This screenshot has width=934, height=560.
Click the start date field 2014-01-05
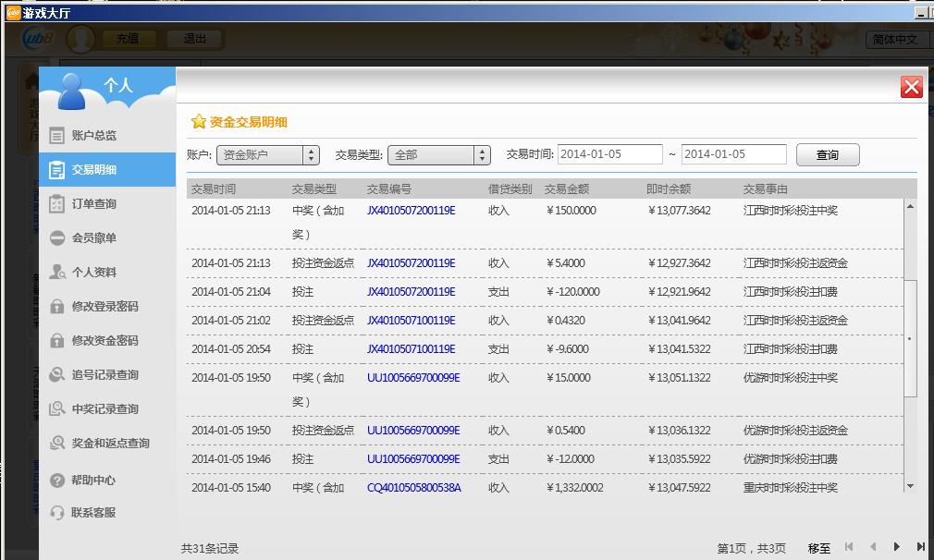click(609, 154)
